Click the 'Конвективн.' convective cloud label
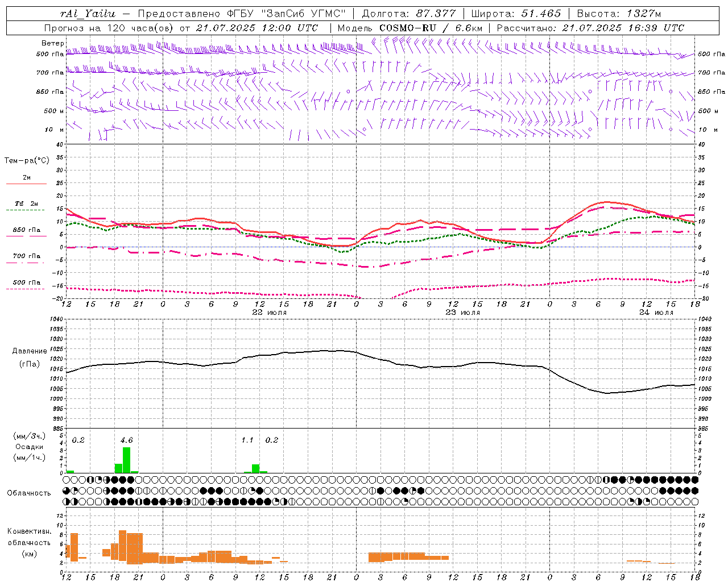This screenshot has width=728, height=582. click(x=29, y=531)
